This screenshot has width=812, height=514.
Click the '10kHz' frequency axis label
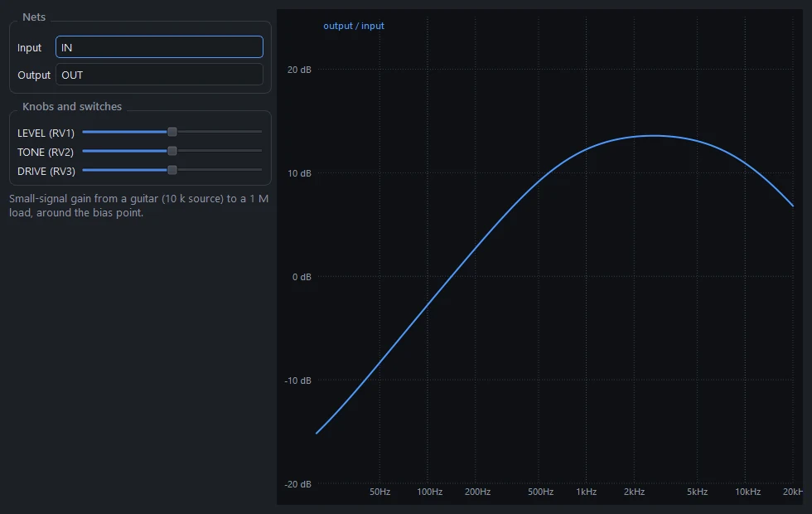pyautogui.click(x=747, y=492)
